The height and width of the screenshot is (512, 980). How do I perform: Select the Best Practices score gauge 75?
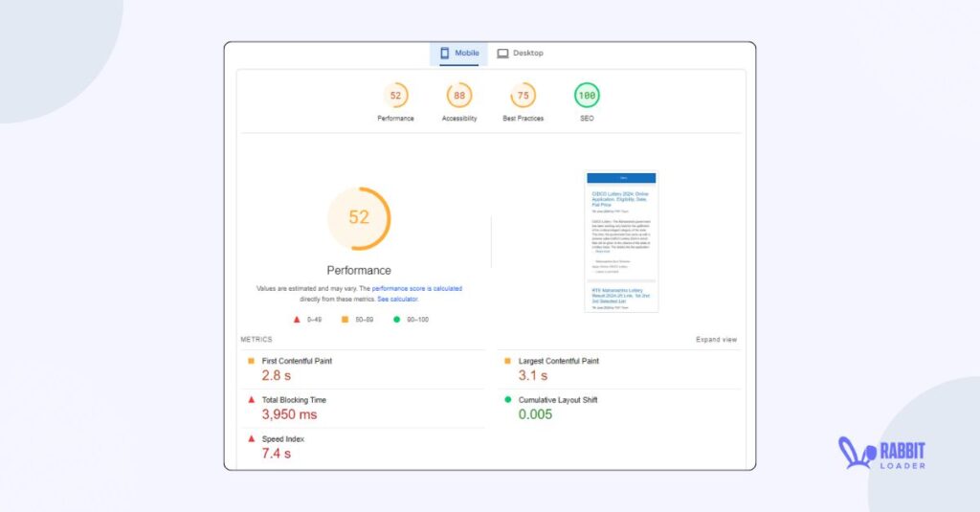523,96
